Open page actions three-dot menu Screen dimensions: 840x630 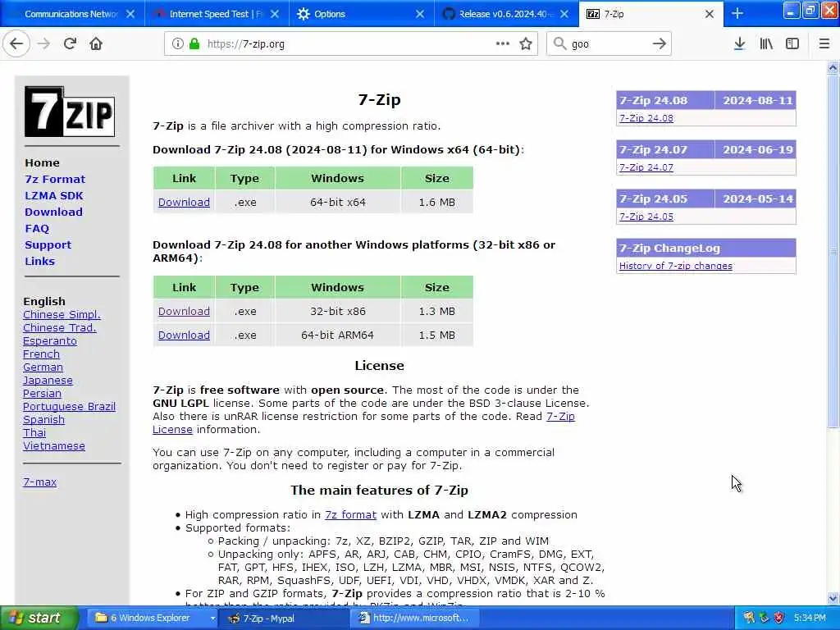503,44
